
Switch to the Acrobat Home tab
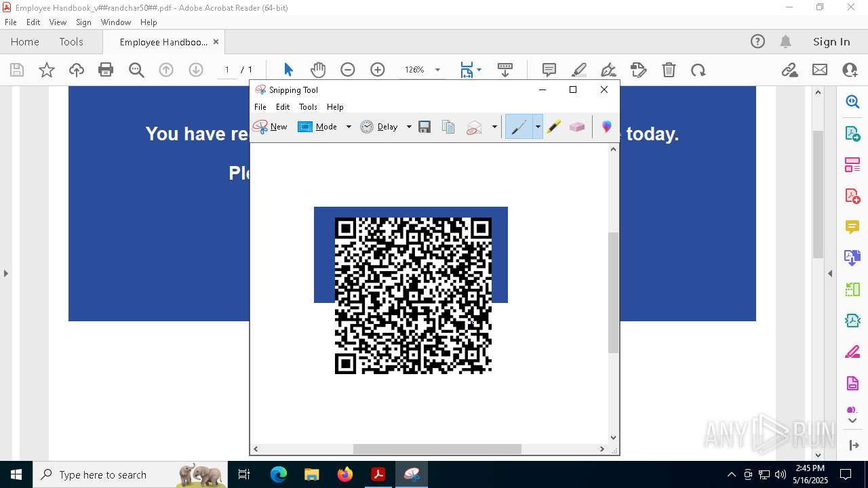[x=25, y=41]
